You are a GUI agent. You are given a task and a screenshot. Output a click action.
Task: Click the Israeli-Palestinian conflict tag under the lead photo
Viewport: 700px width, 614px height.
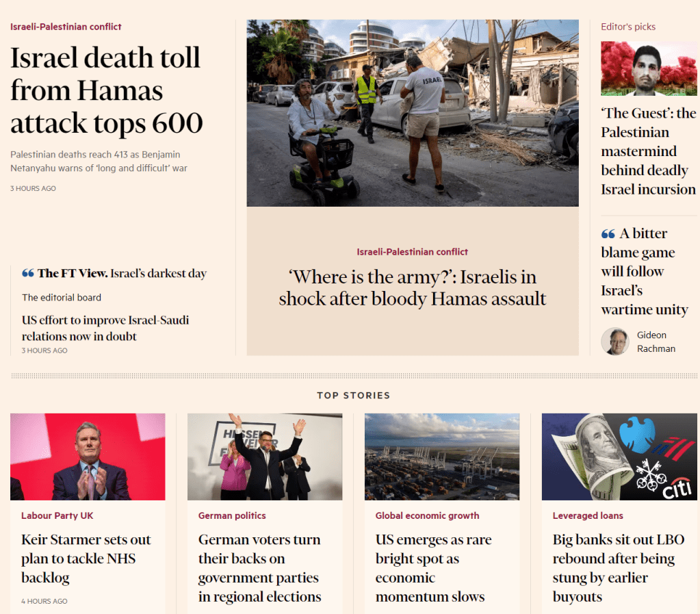[x=412, y=252]
